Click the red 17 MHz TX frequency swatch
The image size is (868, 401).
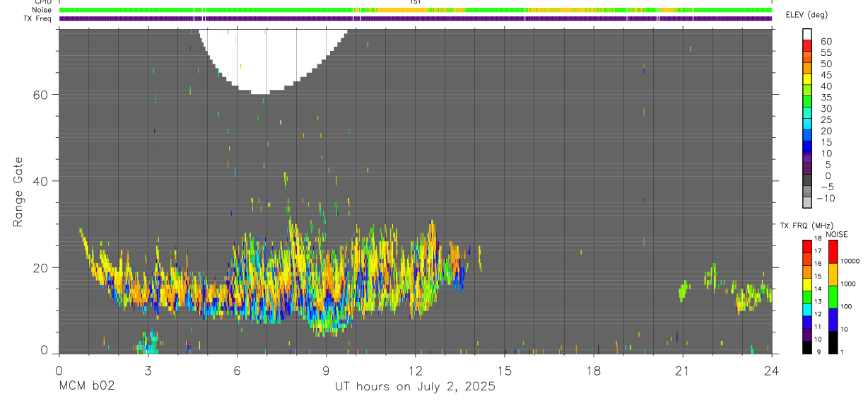[x=807, y=247]
